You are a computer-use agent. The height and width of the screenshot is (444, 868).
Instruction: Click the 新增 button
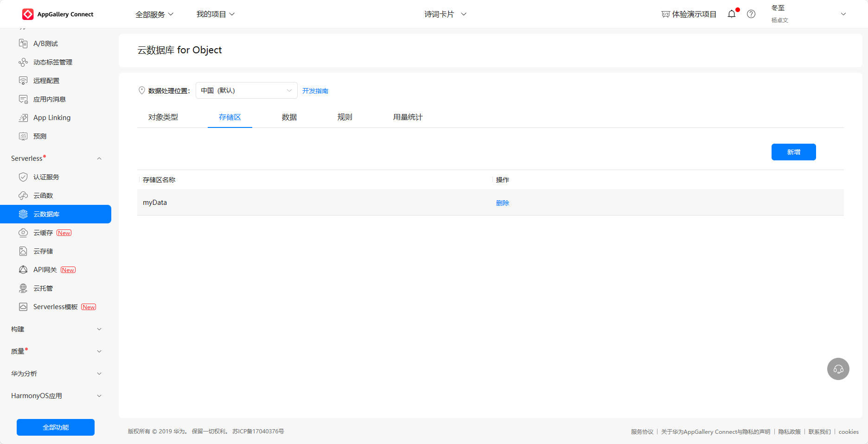(x=794, y=152)
